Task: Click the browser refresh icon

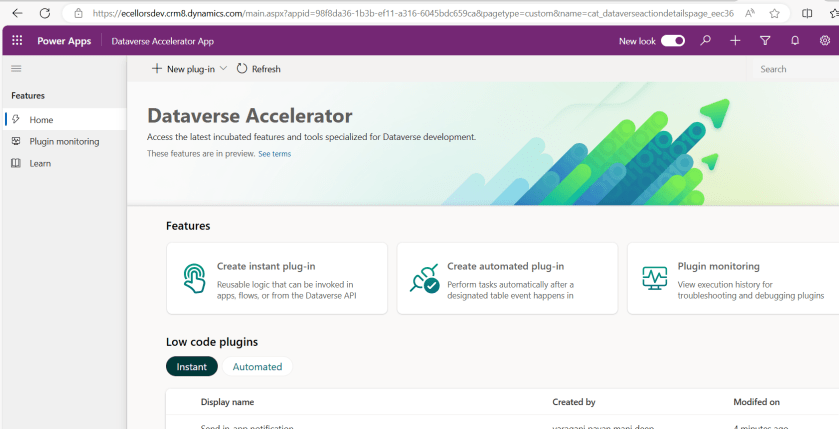Action: 45,13
